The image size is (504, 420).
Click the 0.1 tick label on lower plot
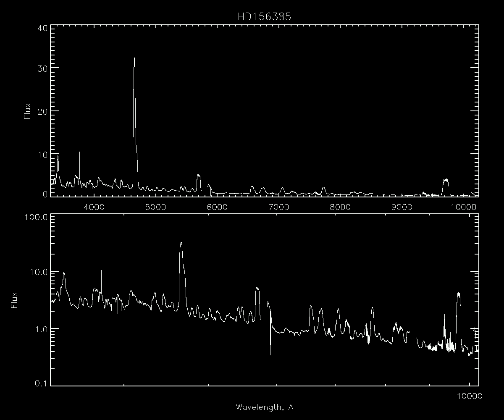pos(41,384)
